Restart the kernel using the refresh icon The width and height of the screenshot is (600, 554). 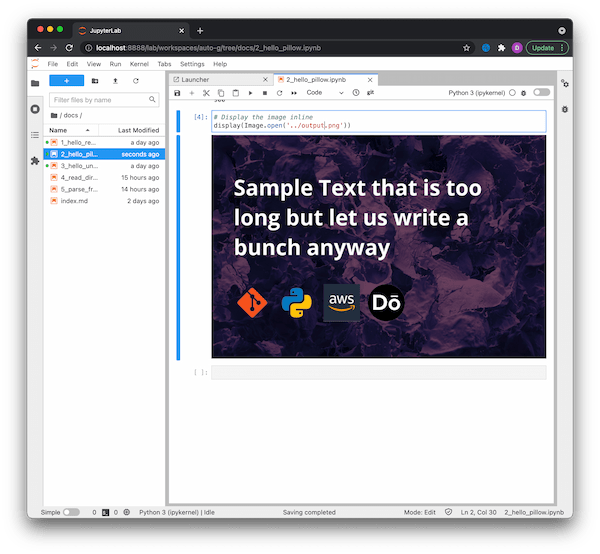(x=279, y=93)
